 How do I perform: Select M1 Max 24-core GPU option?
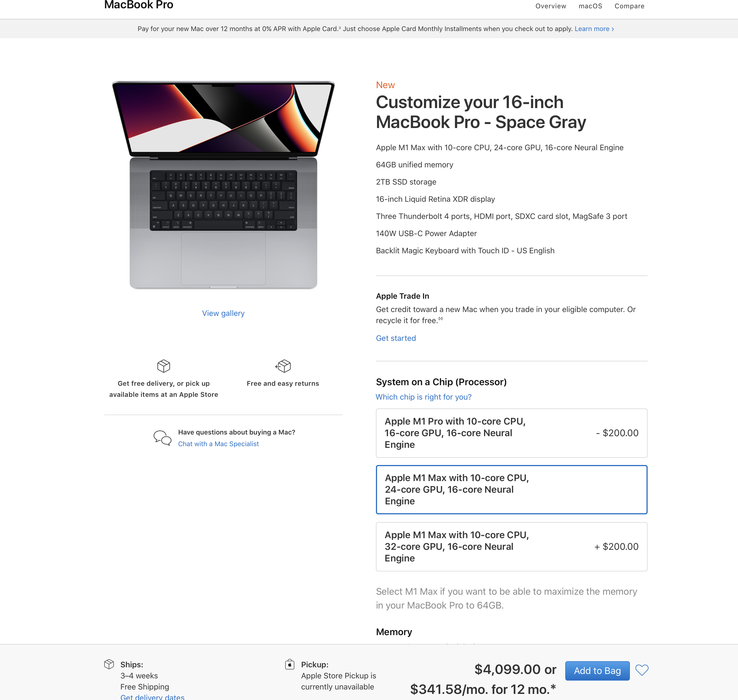(x=511, y=490)
